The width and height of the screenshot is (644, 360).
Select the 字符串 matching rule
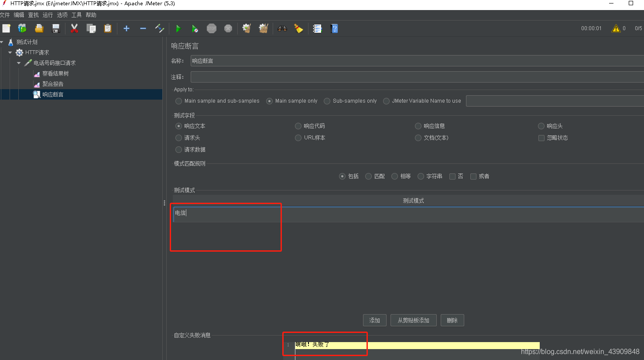421,176
